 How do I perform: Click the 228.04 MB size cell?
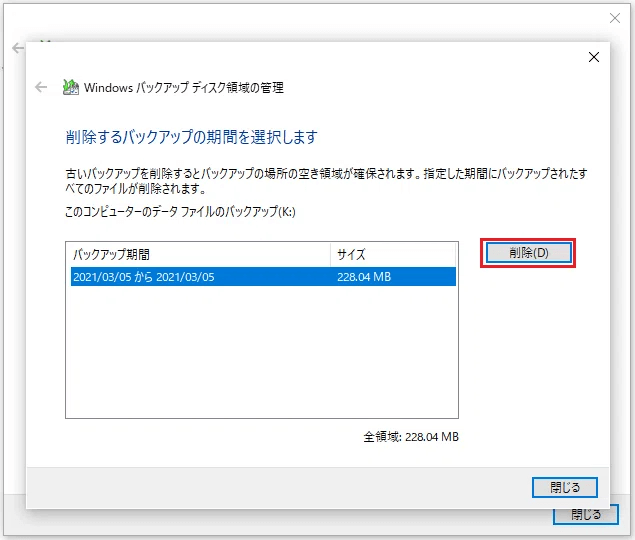coord(364,277)
